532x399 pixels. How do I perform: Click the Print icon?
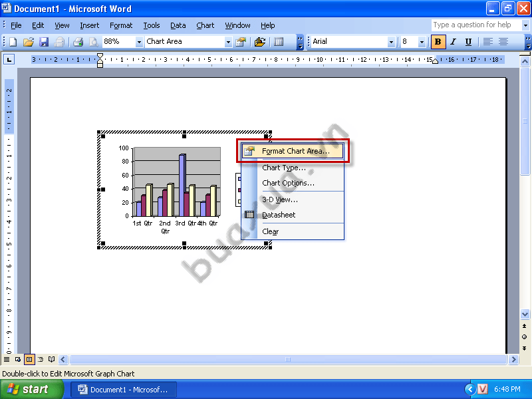78,42
